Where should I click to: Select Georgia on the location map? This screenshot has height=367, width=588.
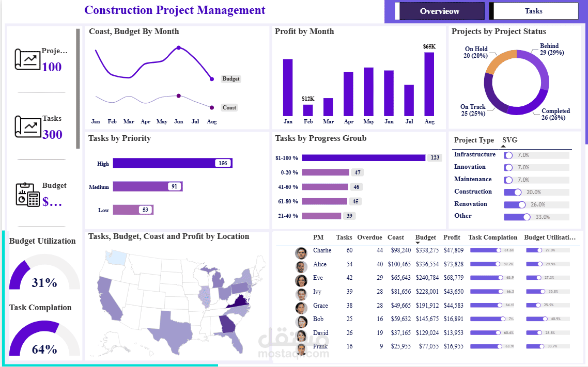pyautogui.click(x=228, y=324)
